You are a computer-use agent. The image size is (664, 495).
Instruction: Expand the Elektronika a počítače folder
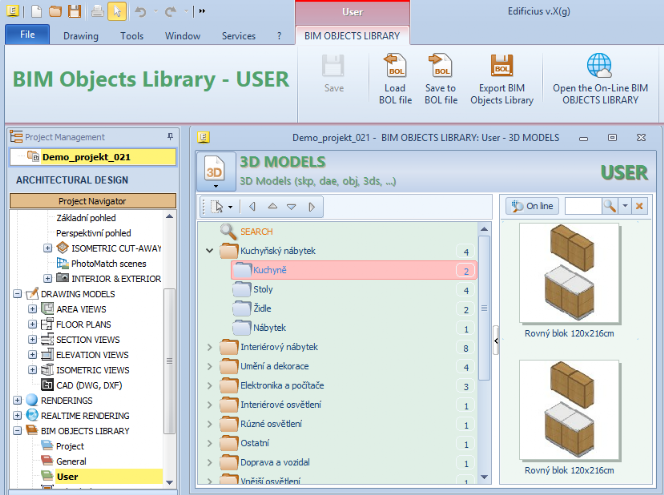coord(209,385)
